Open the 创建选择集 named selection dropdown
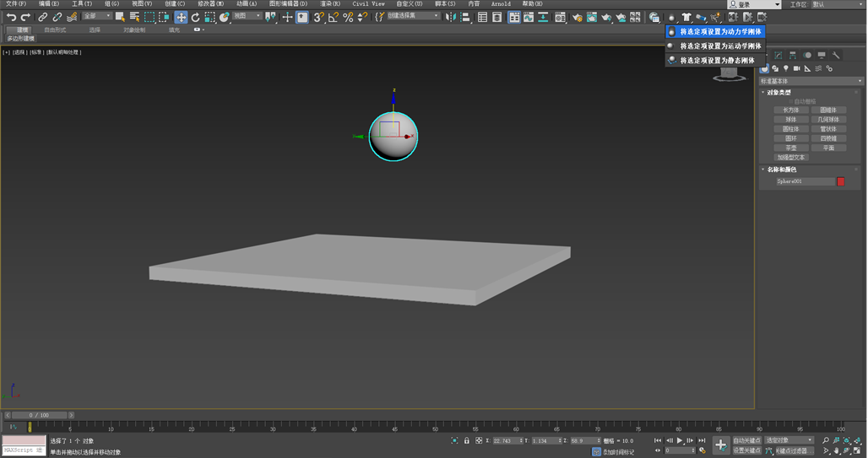This screenshot has height=458, width=868. [x=413, y=16]
